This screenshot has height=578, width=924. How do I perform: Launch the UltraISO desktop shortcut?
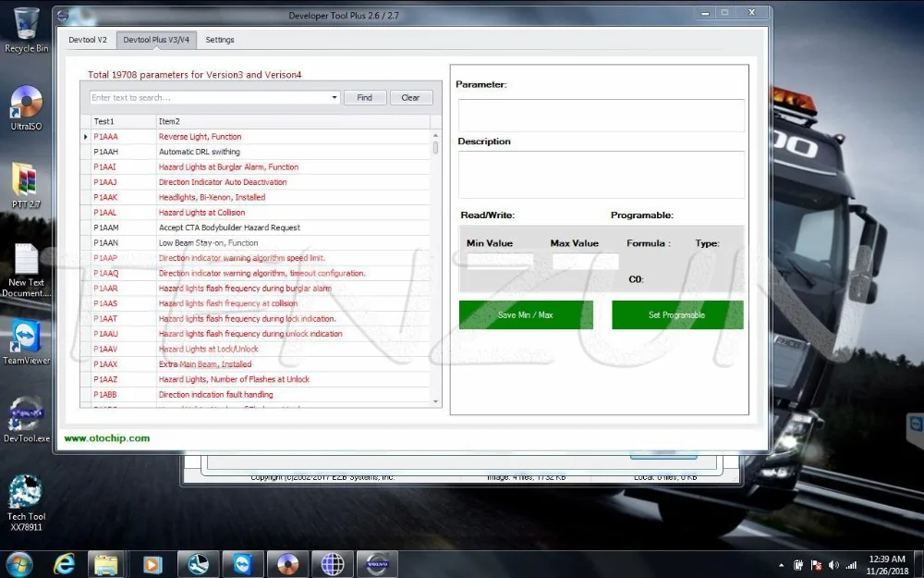coord(26,107)
